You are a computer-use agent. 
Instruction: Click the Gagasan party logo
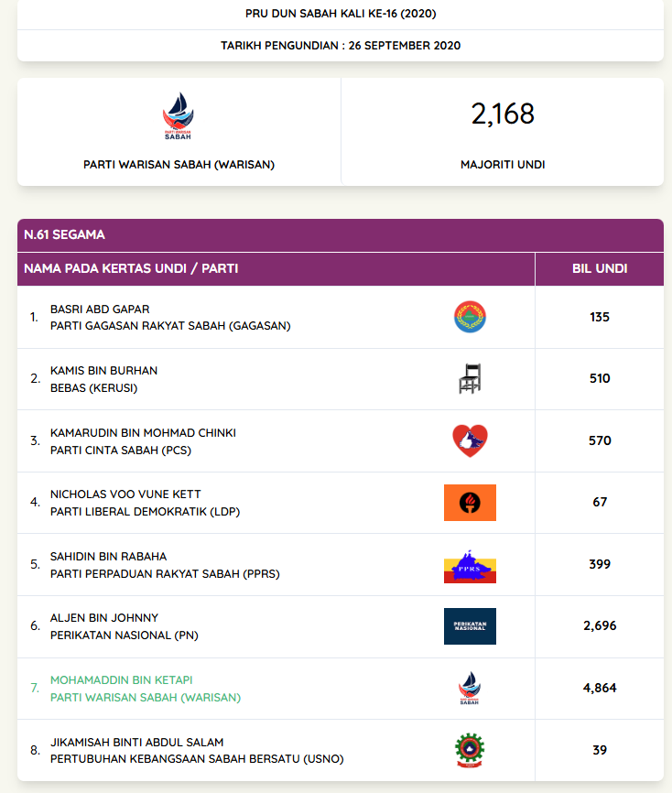(470, 317)
